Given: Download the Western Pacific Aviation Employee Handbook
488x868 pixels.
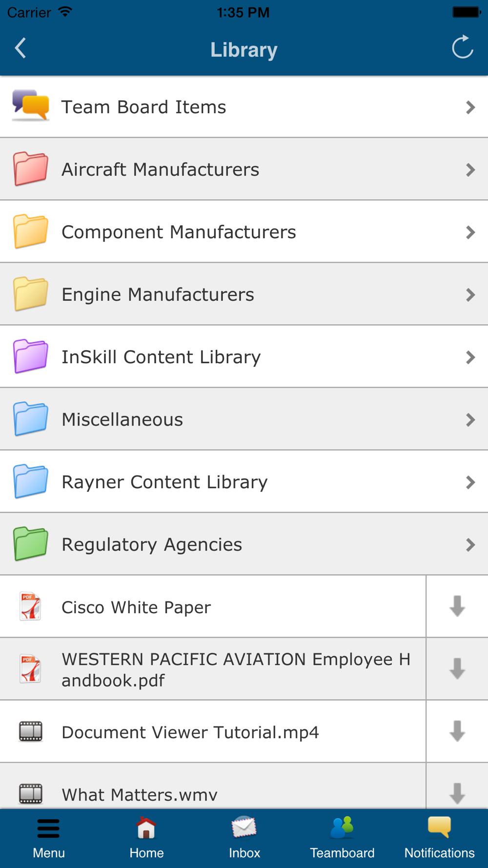Looking at the screenshot, I should 457,669.
